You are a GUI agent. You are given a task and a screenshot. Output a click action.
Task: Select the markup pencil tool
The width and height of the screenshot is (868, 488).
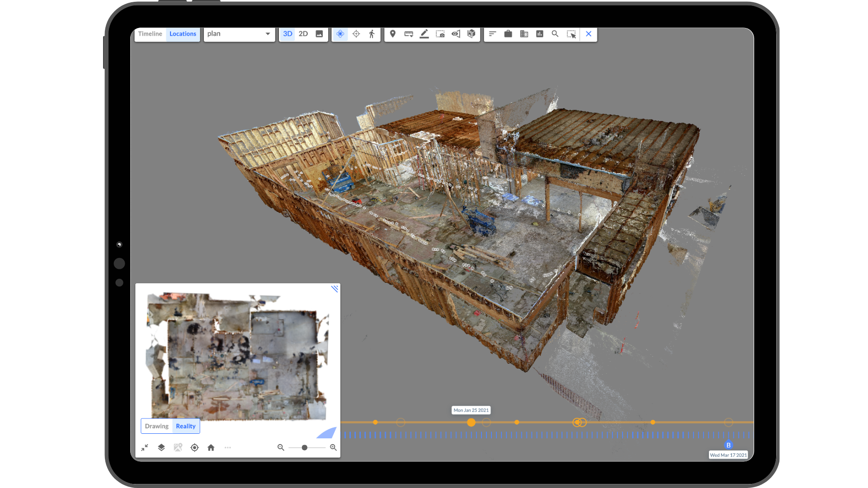pos(424,34)
